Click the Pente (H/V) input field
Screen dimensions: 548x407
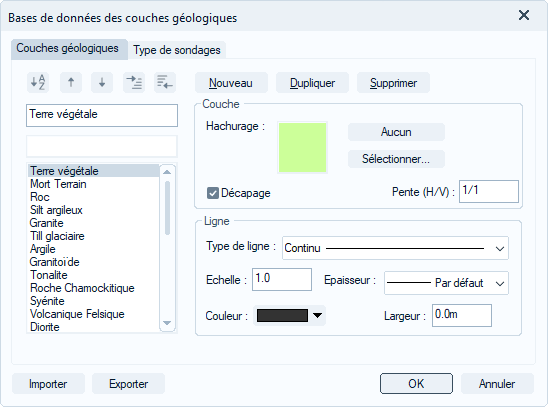[489, 191]
